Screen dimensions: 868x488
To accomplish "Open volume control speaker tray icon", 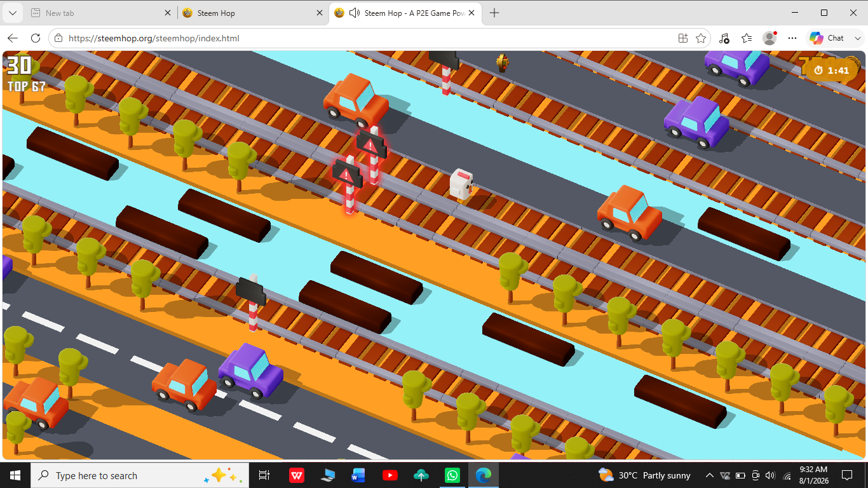I will click(771, 475).
